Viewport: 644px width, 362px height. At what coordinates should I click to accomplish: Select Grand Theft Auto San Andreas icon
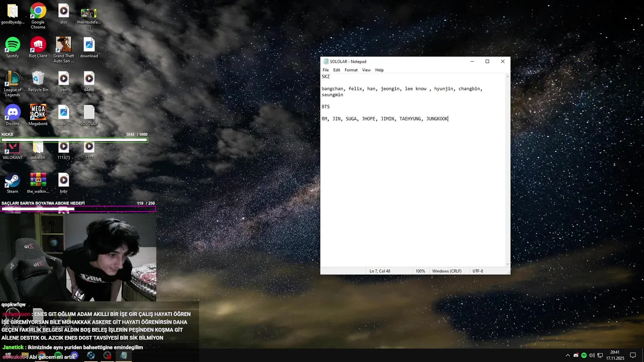pos(63,50)
